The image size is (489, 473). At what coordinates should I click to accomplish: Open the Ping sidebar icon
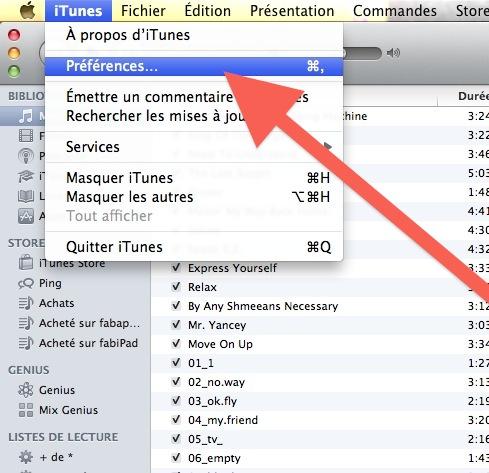(26, 283)
